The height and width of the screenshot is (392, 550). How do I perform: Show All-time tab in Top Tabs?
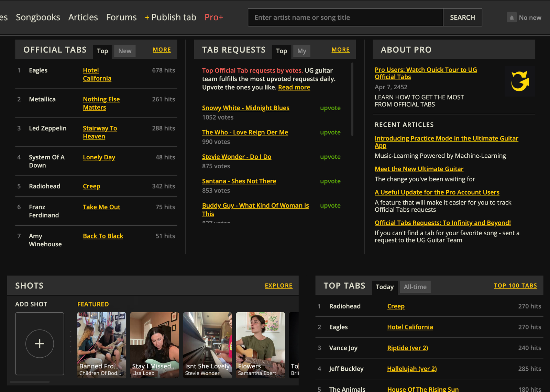click(x=415, y=287)
